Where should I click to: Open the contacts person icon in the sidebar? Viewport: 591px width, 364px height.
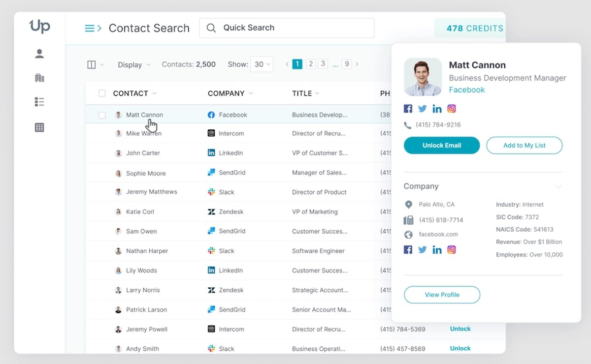[x=39, y=54]
